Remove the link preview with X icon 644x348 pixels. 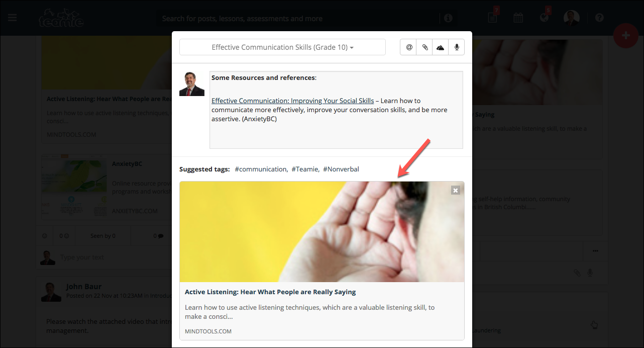point(456,190)
